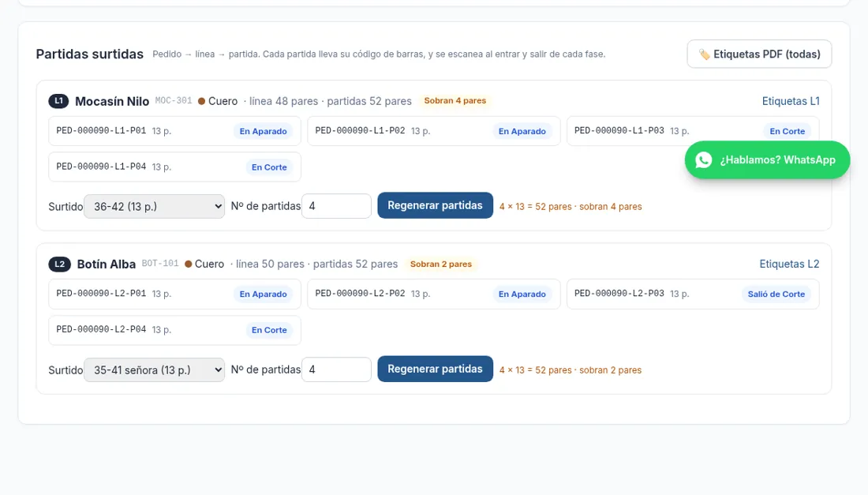Click the text '4 × 13 = 52 pares · sobran 2 pares'

coord(571,369)
